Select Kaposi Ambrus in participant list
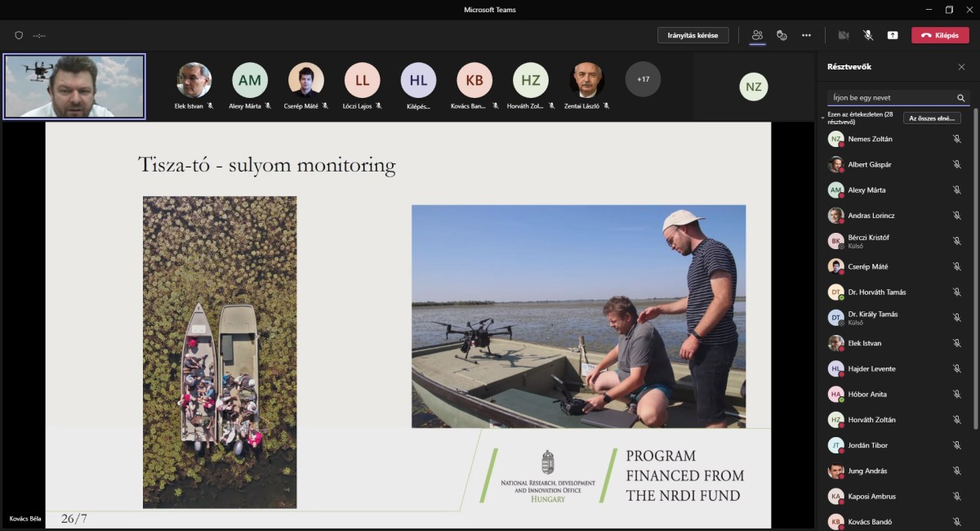Viewport: 980px width, 531px height. pos(895,496)
